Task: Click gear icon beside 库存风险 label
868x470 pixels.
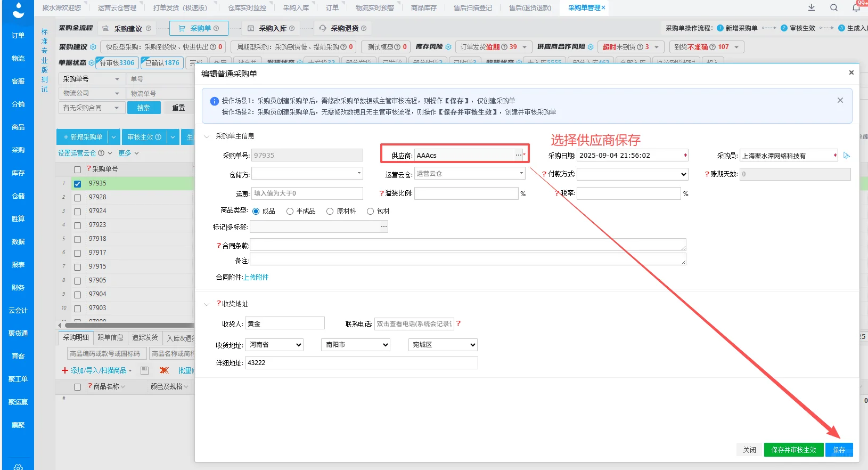Action: (448, 47)
